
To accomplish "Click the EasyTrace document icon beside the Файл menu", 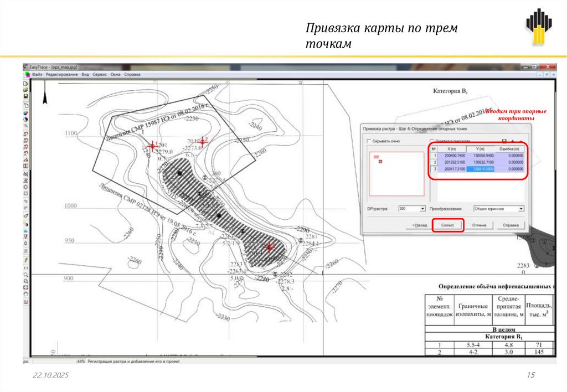I will point(27,75).
